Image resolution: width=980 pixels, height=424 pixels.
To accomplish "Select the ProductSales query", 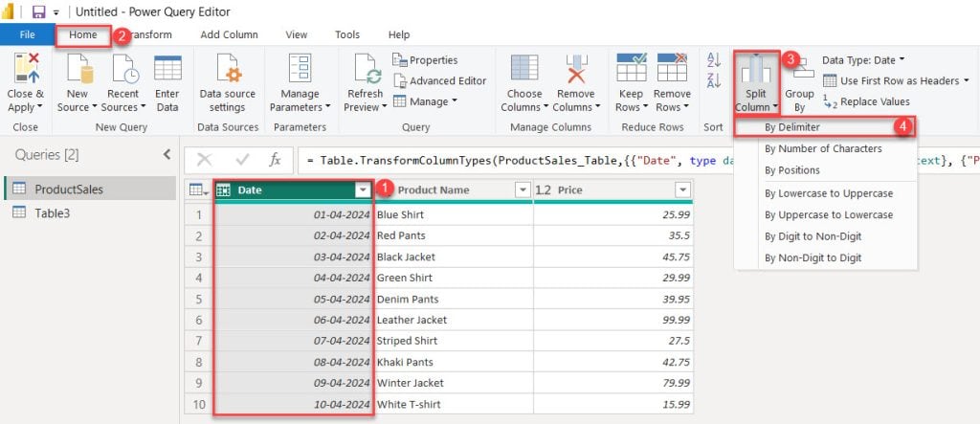I will tap(89, 189).
